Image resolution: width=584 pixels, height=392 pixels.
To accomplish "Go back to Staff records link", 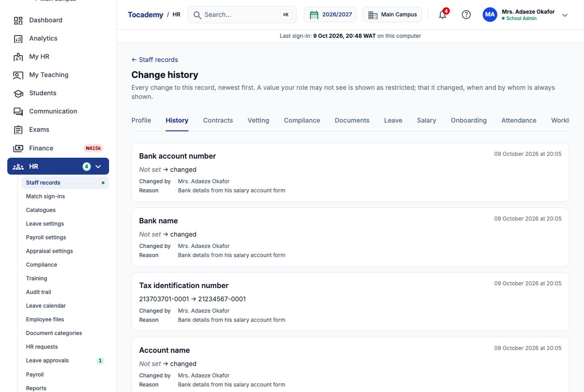I will coord(155,60).
